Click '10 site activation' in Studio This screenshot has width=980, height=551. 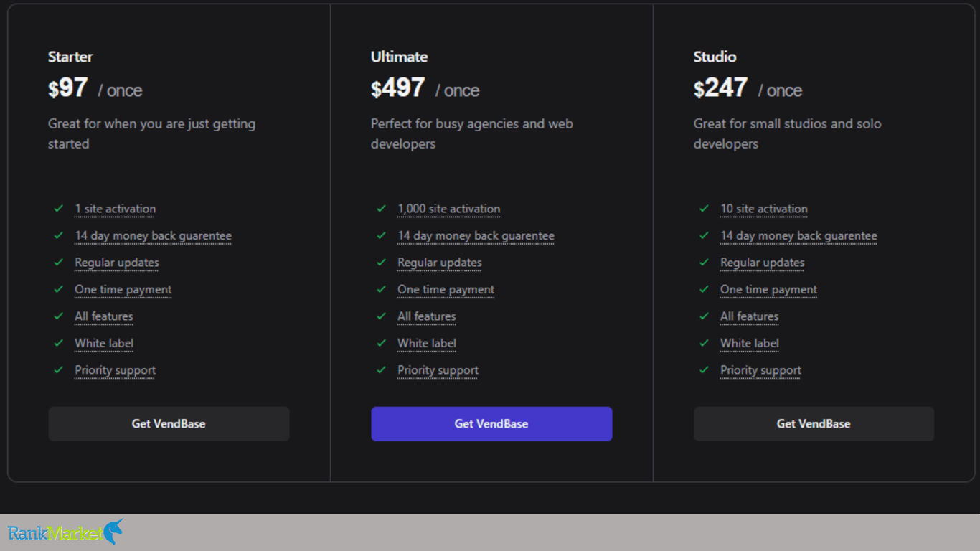pyautogui.click(x=764, y=209)
